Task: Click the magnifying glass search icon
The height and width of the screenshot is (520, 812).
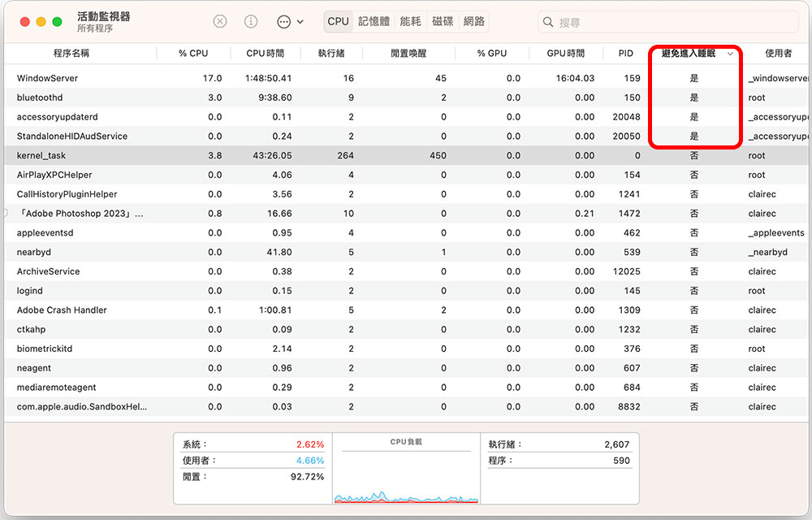Action: 550,22
